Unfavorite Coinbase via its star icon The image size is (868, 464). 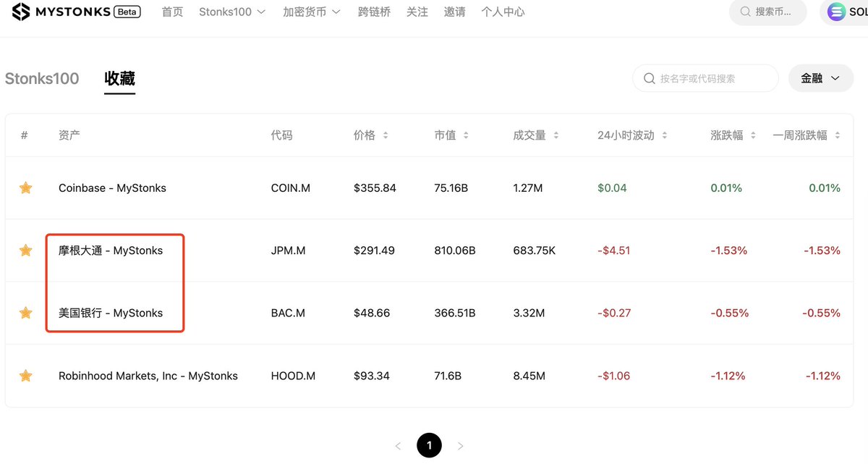coord(26,188)
